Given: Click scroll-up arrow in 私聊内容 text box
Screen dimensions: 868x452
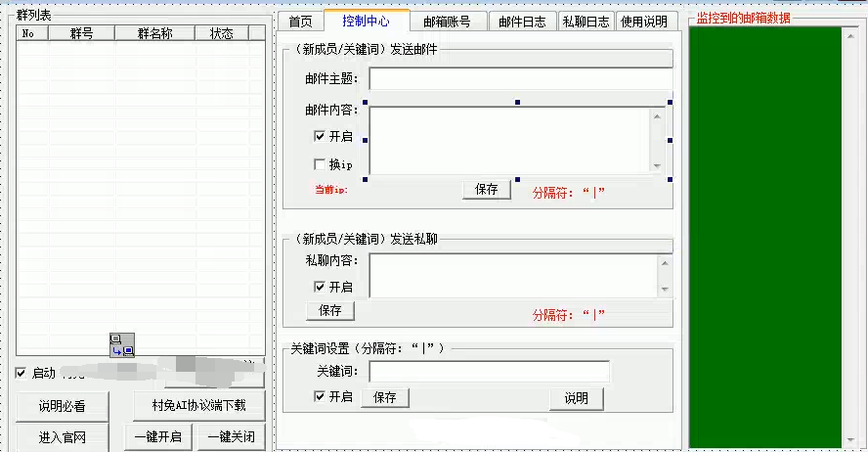Looking at the screenshot, I should [x=665, y=263].
